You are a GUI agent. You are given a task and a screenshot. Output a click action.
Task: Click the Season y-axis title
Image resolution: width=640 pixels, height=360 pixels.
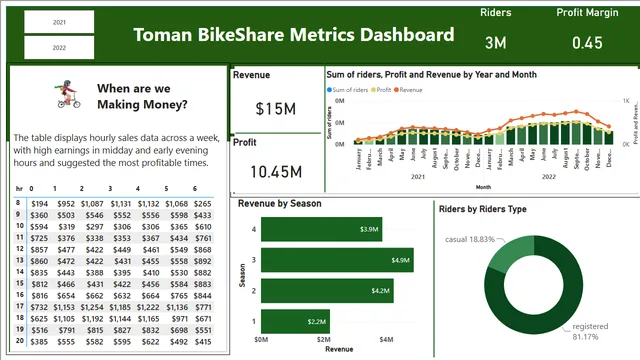tap(242, 275)
